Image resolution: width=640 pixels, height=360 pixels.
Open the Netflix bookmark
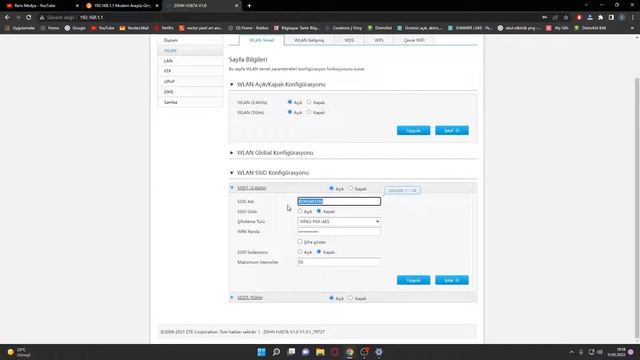click(164, 28)
